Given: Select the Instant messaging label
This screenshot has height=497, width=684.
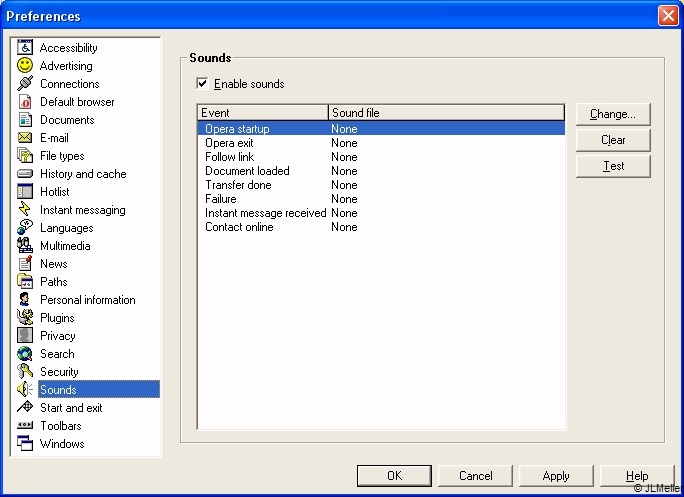Looking at the screenshot, I should click(x=83, y=210).
